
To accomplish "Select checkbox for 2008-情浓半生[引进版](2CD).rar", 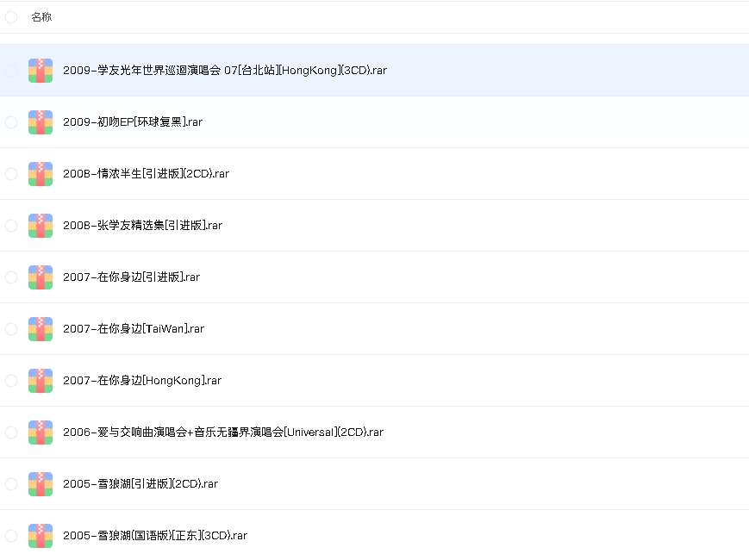I will tap(11, 174).
